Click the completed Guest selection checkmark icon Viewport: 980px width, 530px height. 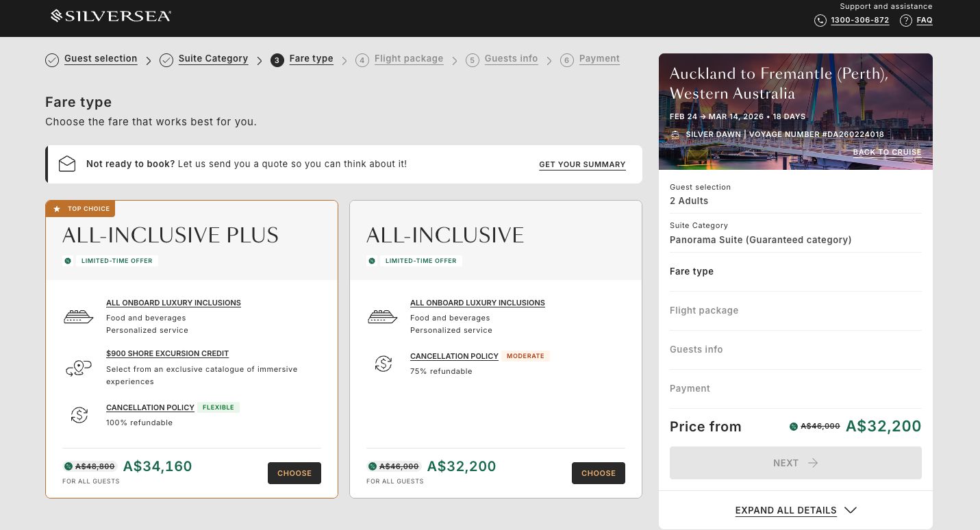(x=52, y=60)
